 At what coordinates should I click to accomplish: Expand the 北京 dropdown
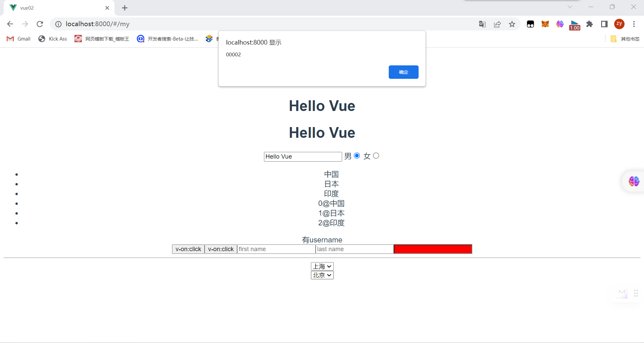point(322,275)
